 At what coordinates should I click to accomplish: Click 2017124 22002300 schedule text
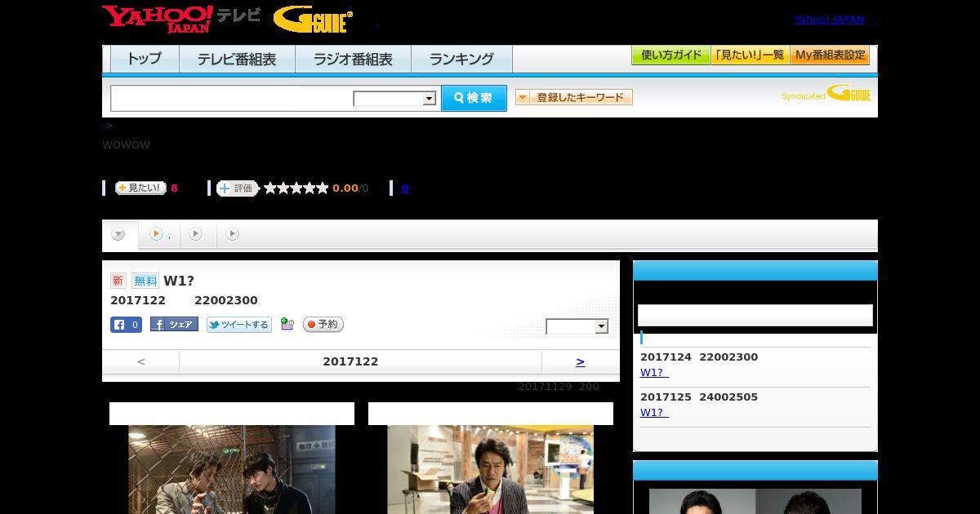[x=699, y=357]
